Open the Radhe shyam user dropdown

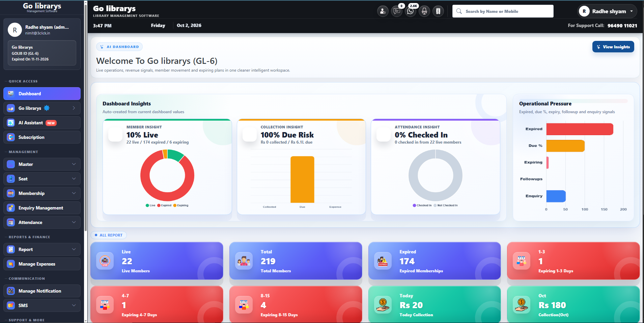click(x=607, y=11)
